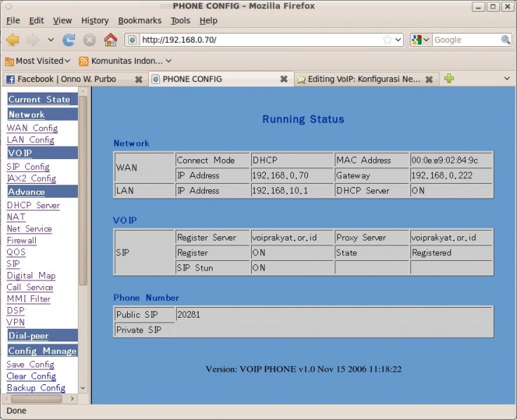Open the SIP Config link
The image size is (517, 420).
pyautogui.click(x=28, y=167)
